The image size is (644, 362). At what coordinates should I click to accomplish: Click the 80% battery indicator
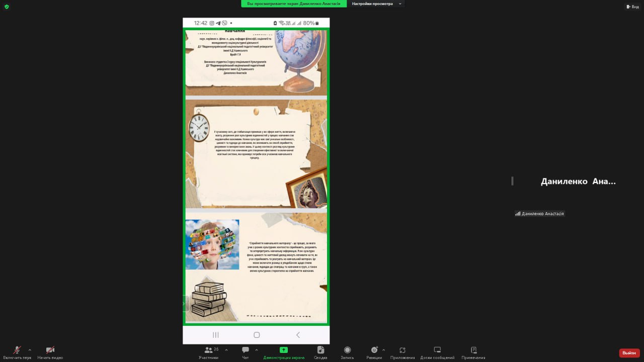311,23
